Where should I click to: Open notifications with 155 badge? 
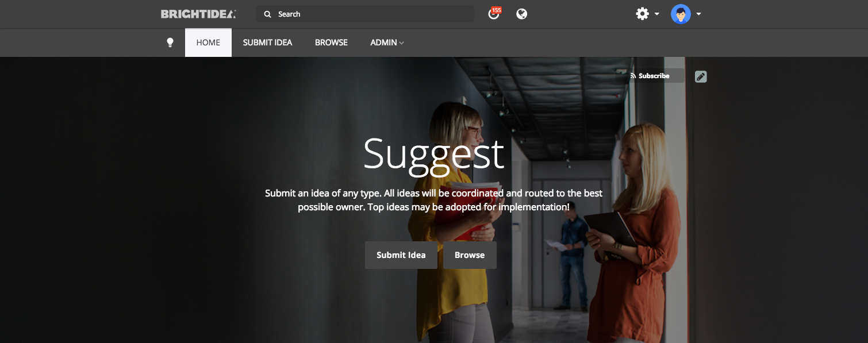pyautogui.click(x=494, y=13)
